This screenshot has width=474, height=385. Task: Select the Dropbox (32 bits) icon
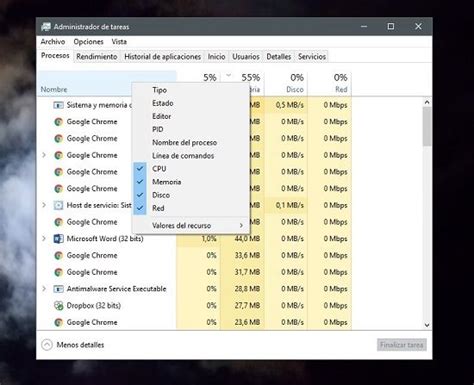(58, 305)
